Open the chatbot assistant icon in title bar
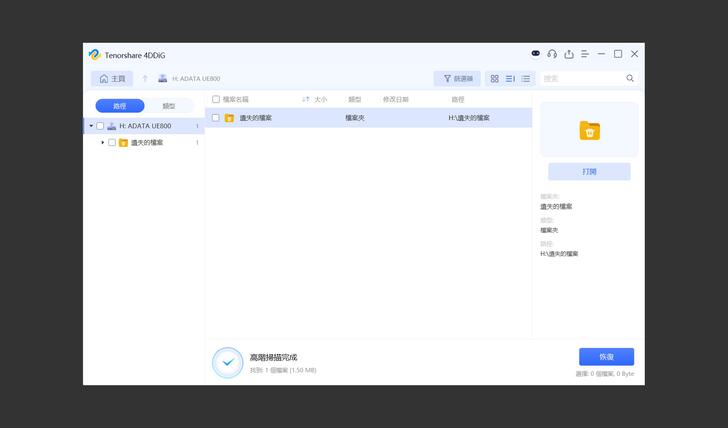This screenshot has height=428, width=728. coord(535,54)
